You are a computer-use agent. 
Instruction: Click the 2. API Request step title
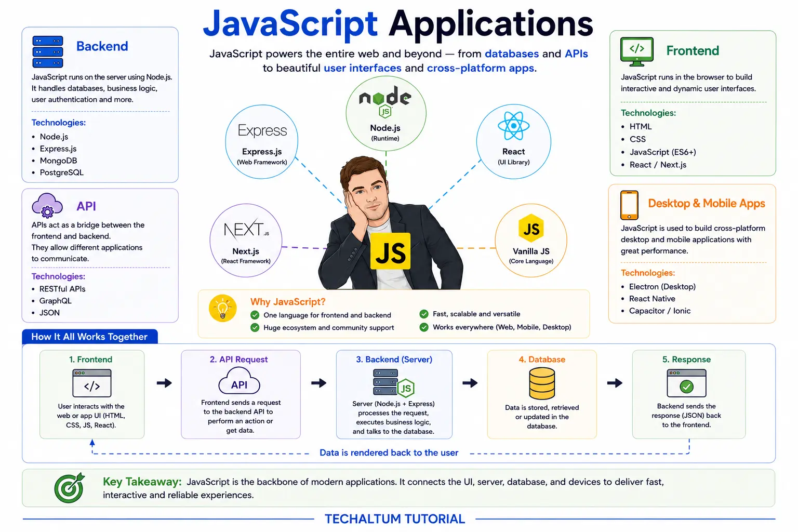point(238,360)
